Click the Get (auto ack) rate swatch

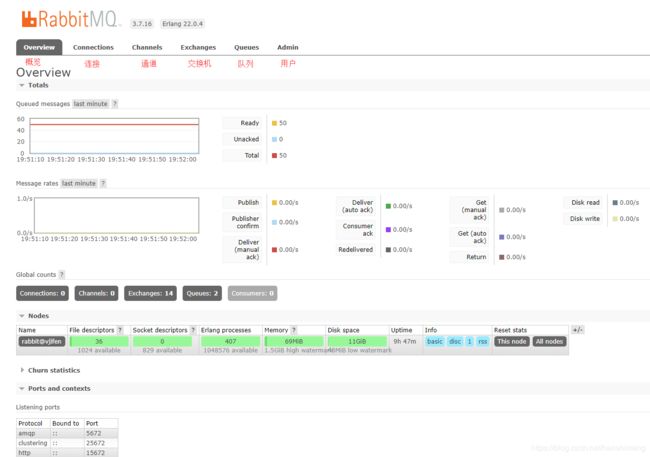[502, 237]
